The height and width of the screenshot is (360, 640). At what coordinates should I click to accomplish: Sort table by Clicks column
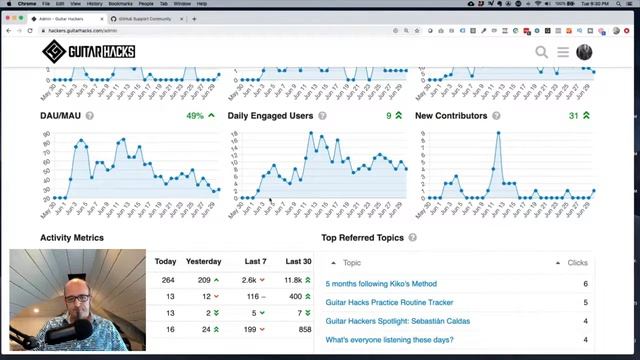coord(578,263)
